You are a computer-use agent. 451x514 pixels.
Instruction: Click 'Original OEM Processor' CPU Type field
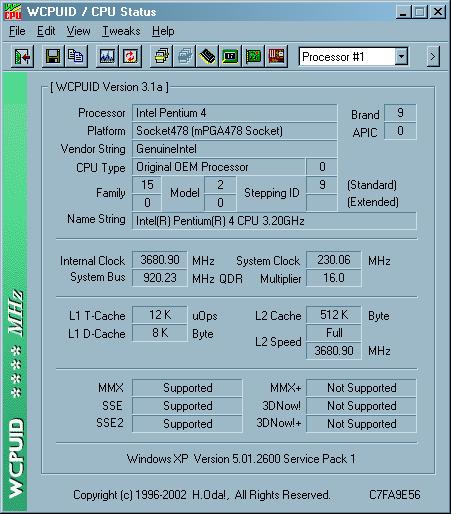pyautogui.click(x=219, y=167)
